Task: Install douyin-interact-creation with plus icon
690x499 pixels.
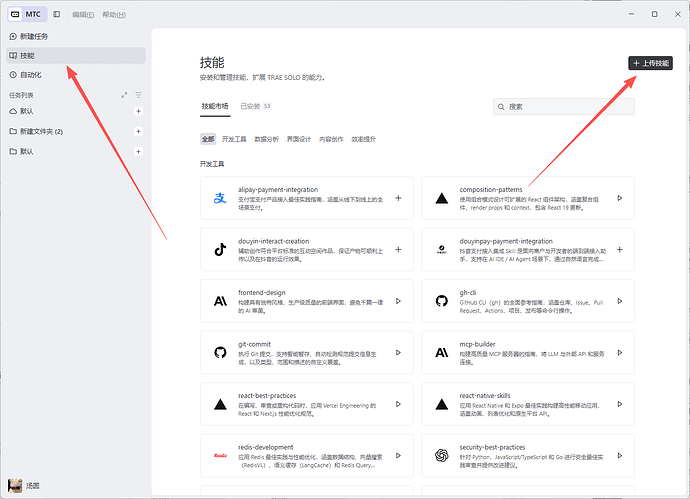Action: coord(398,250)
